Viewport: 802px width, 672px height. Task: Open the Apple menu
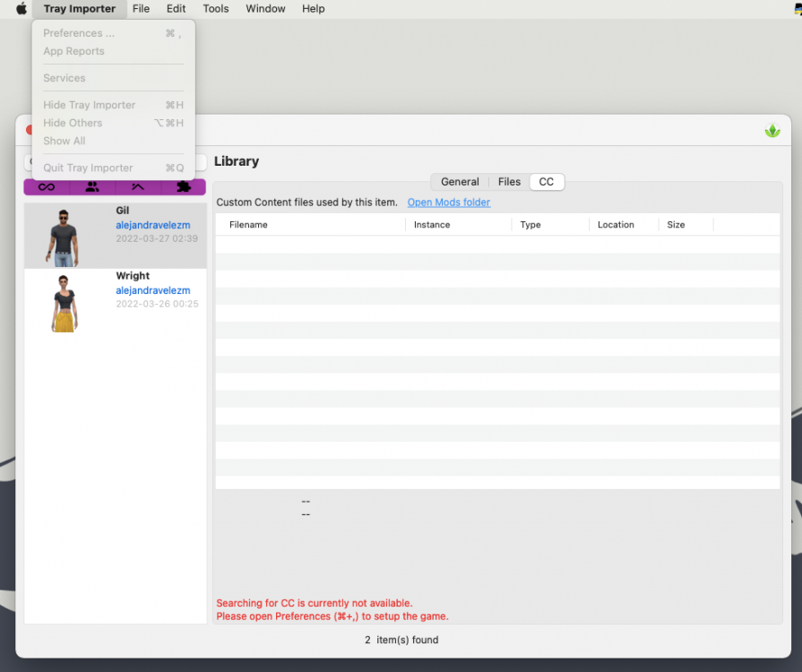coord(21,9)
